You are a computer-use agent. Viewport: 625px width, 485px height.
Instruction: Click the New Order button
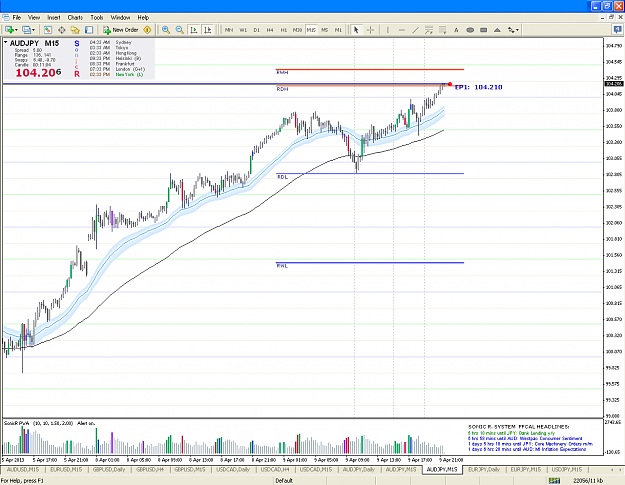pos(121,30)
